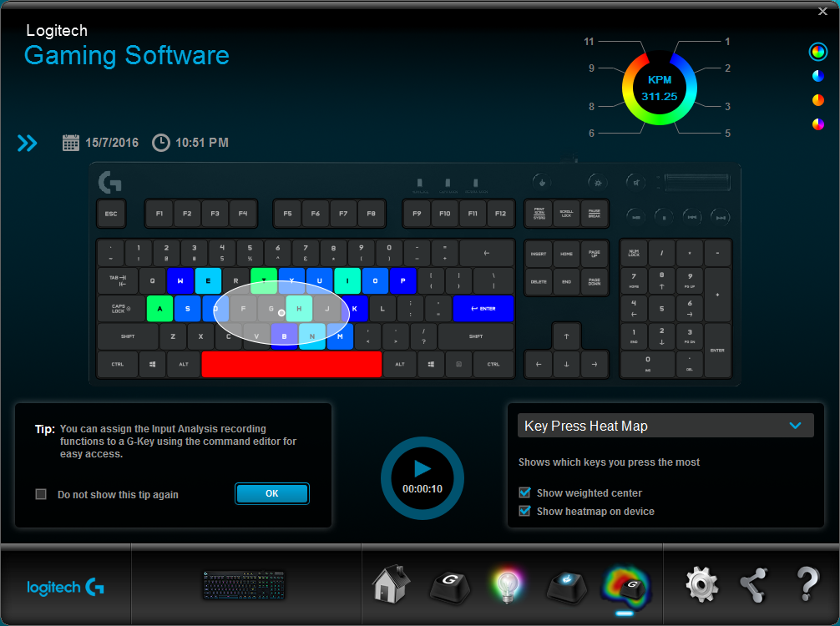
Task: Click the KPM 311.25 gauge
Action: point(660,88)
